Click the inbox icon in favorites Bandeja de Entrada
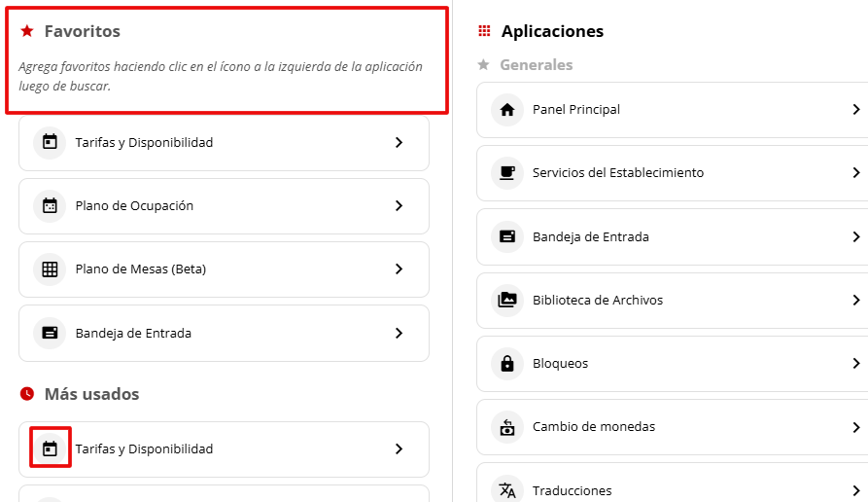This screenshot has height=502, width=868. point(50,333)
